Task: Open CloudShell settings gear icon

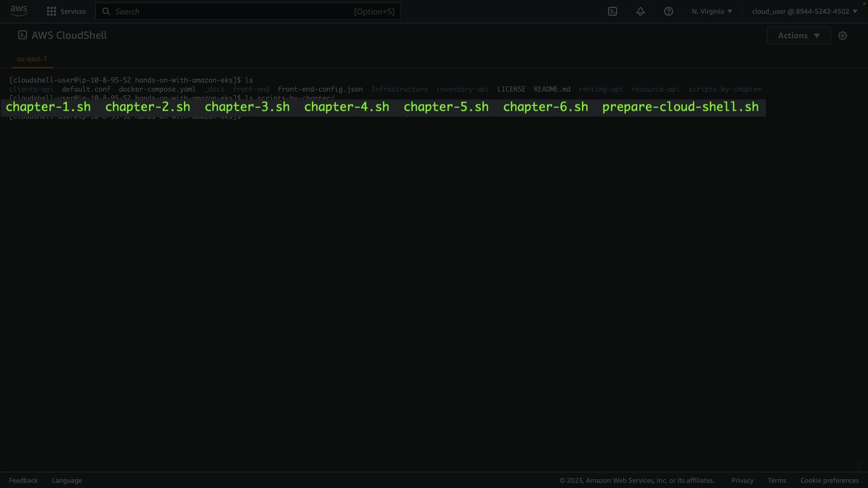Action: [843, 36]
